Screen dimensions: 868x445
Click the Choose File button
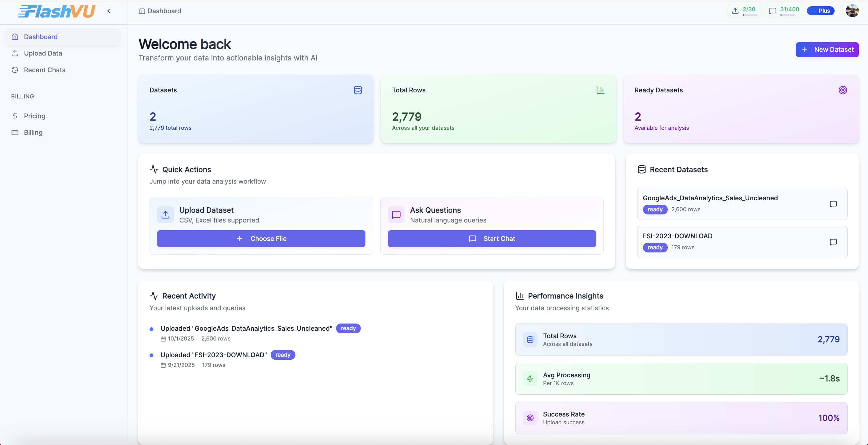click(x=261, y=239)
